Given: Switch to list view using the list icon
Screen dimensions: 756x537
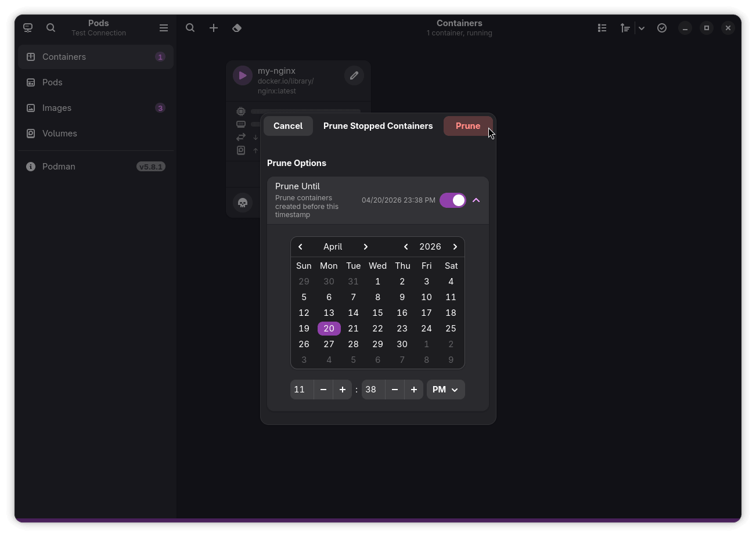Looking at the screenshot, I should pyautogui.click(x=602, y=27).
